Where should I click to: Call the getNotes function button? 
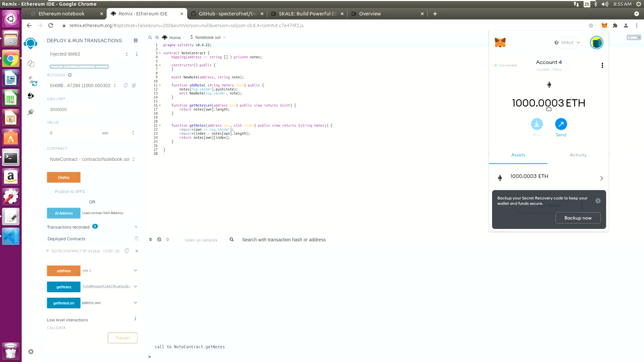tap(63, 287)
